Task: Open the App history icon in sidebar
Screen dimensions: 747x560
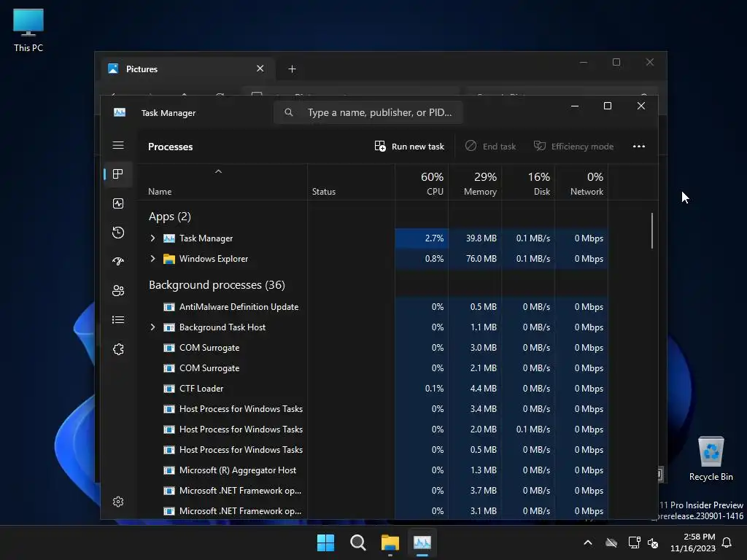Action: click(118, 233)
